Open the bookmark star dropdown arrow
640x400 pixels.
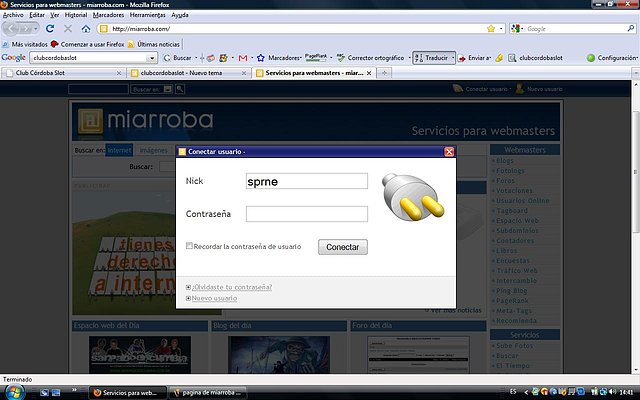(501, 29)
